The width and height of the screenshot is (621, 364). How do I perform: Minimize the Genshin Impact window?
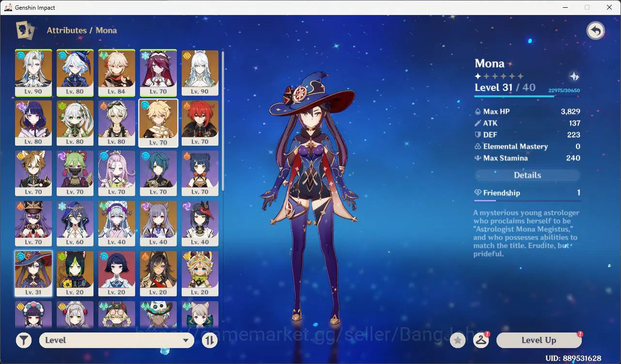tap(565, 7)
